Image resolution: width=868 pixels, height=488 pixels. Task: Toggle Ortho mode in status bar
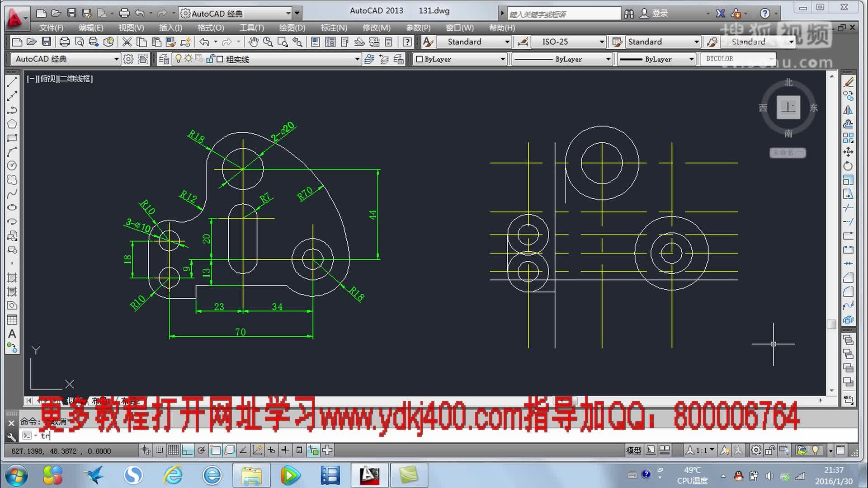(x=187, y=450)
